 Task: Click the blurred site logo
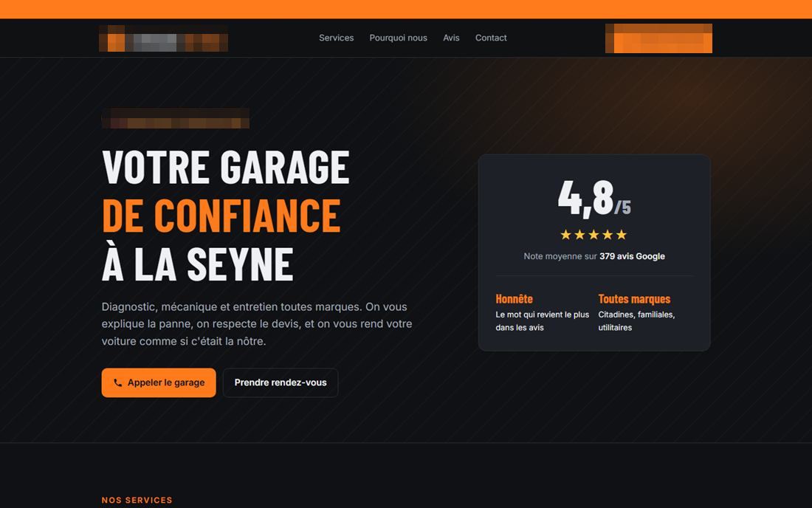point(163,38)
